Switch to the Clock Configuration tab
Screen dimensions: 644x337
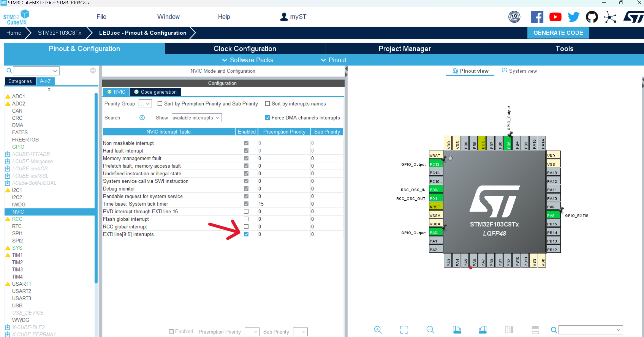click(245, 49)
